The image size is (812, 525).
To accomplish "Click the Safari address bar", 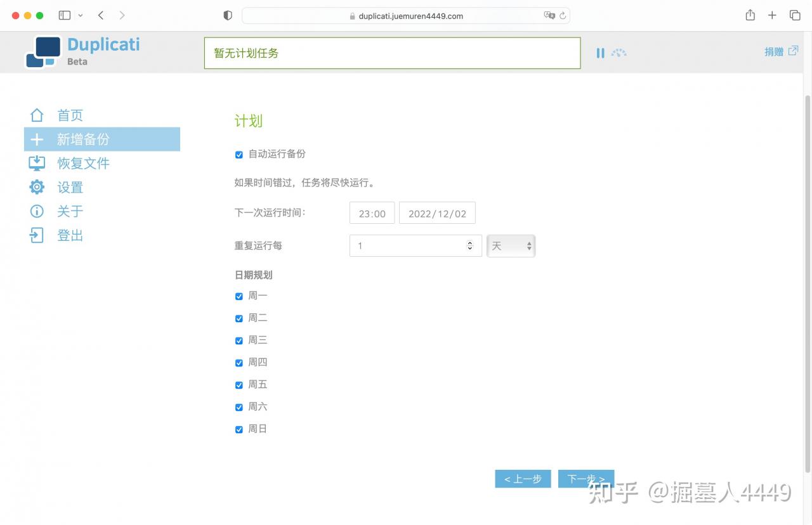I will (x=406, y=16).
